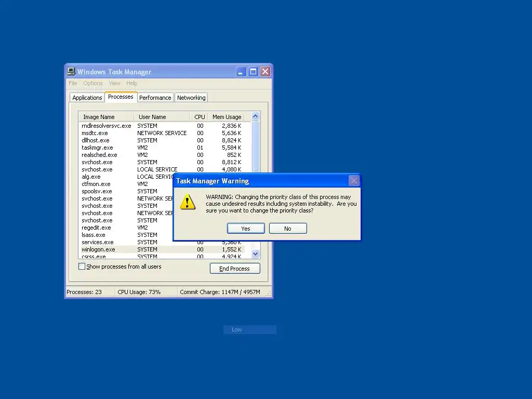Viewport: 532px width, 399px height.
Task: Click the Task Manager title bar icon
Action: [71, 71]
